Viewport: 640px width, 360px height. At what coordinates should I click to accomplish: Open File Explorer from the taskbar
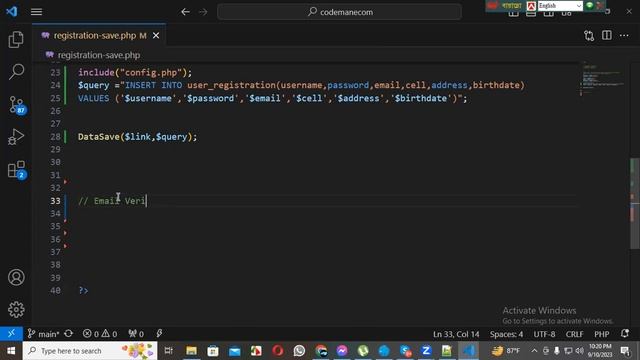click(x=191, y=351)
